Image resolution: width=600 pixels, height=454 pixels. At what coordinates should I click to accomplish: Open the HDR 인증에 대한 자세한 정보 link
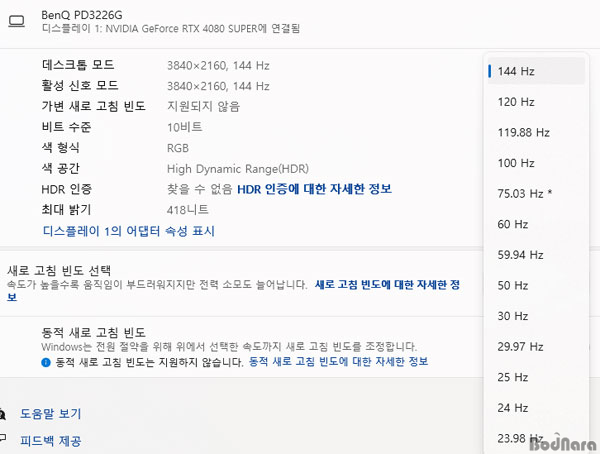314,189
